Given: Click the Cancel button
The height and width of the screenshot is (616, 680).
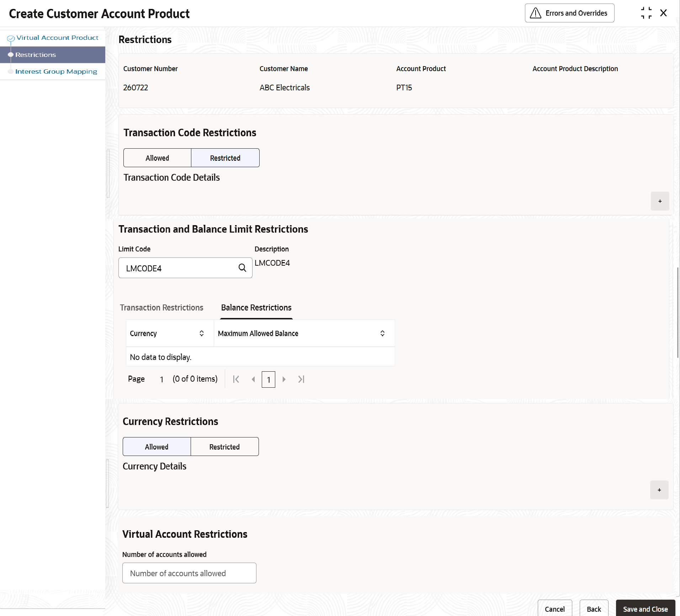Looking at the screenshot, I should click(x=555, y=609).
